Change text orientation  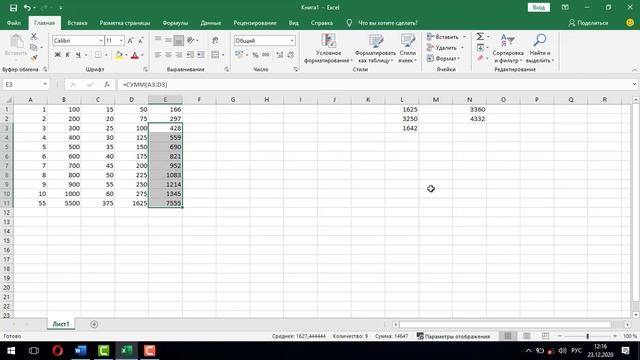(191, 40)
